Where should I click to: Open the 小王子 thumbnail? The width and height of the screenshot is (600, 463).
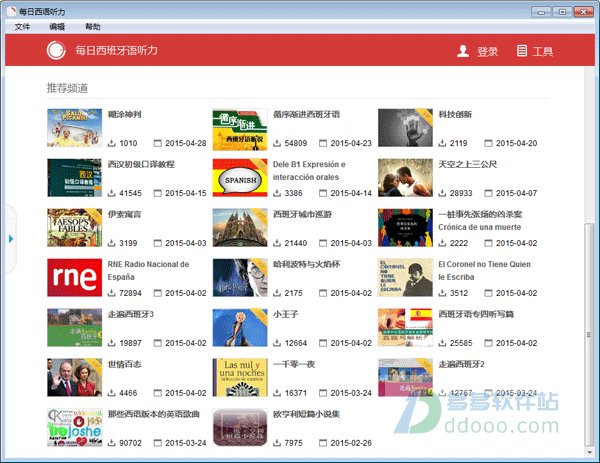pos(240,328)
